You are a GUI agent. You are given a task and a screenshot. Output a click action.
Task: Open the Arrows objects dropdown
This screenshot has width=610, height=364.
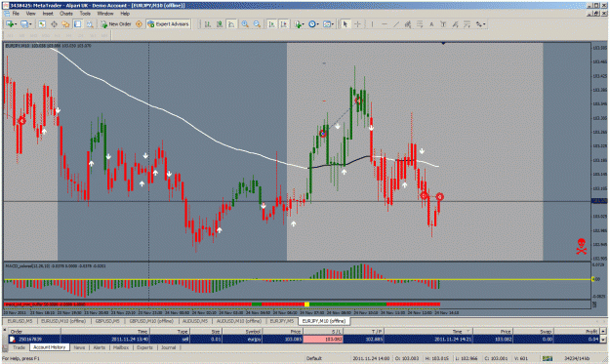480,24
